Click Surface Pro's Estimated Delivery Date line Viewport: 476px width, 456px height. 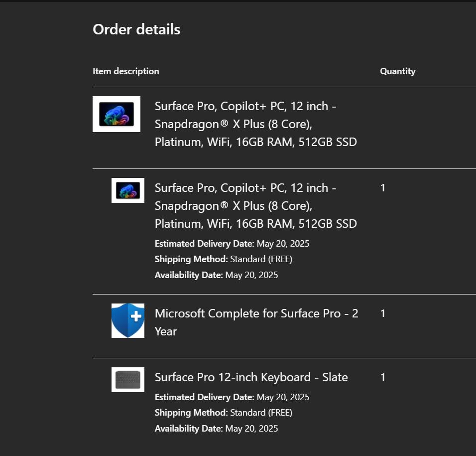tap(232, 244)
